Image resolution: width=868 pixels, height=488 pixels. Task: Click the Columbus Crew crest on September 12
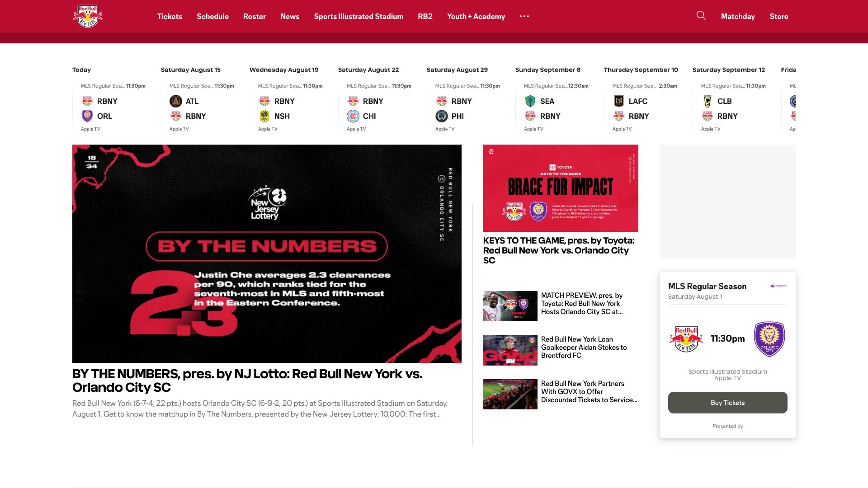pos(708,101)
